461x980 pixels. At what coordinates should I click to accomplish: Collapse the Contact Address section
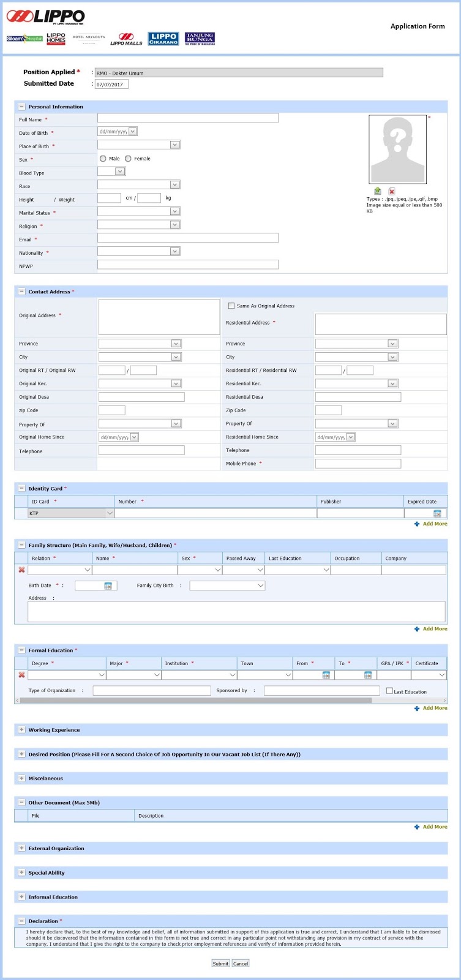coord(21,292)
